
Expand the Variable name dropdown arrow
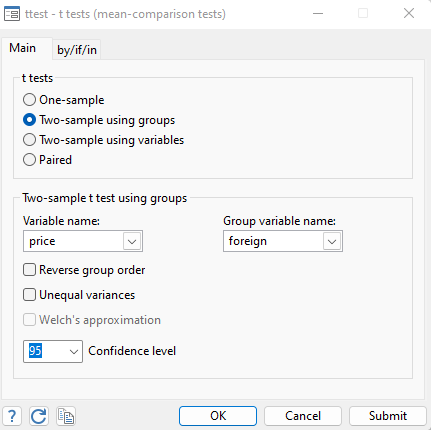132,241
